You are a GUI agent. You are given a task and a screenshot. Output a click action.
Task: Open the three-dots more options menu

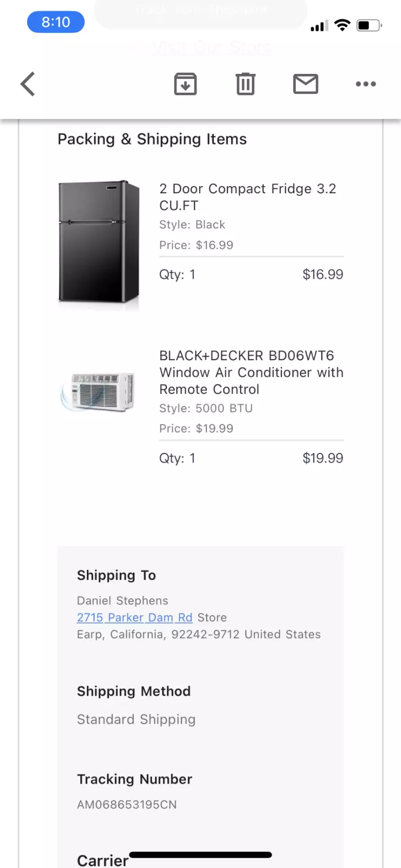pyautogui.click(x=366, y=84)
